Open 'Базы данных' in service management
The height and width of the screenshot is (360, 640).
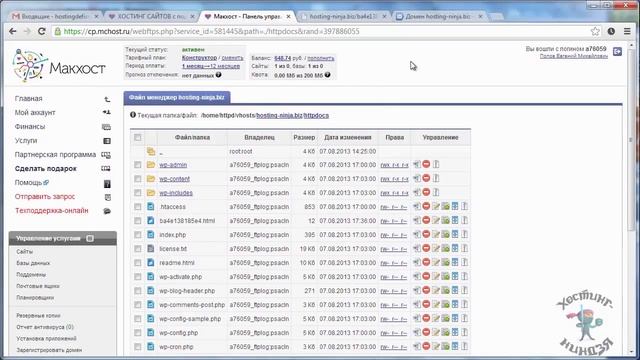coord(33,263)
